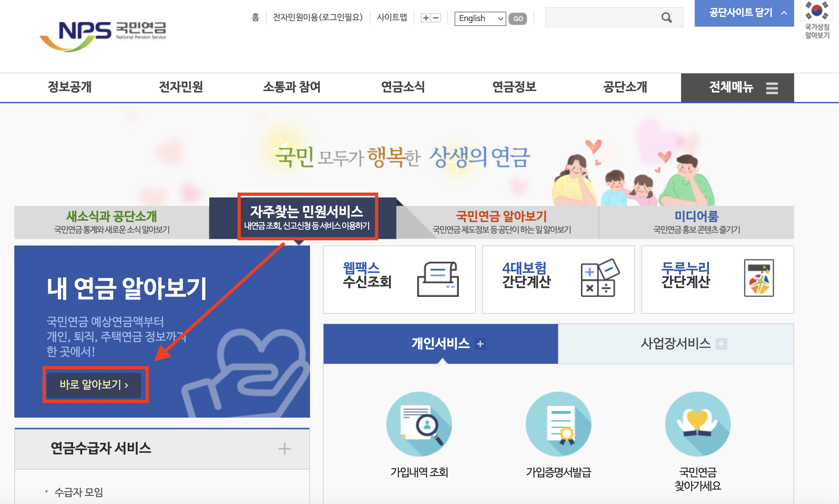Open the 전자민원 navigation menu

point(181,88)
